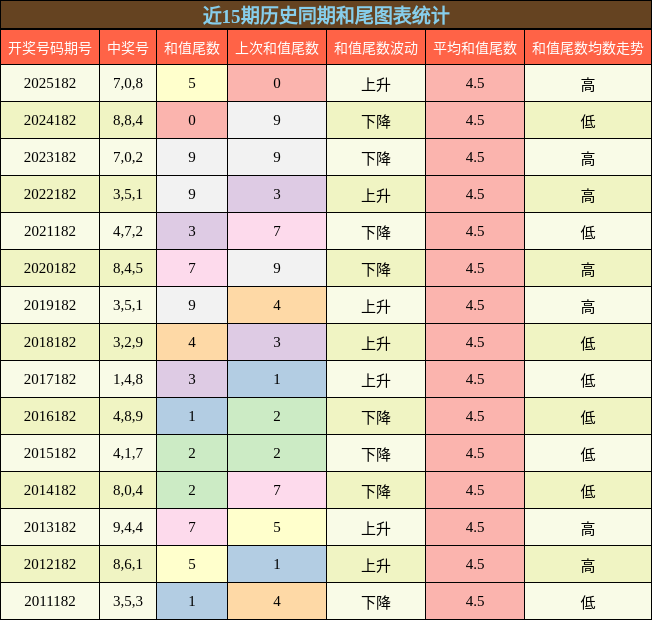
Task: Click 和值尾数 cell 1 in row 2016182
Action: [192, 416]
